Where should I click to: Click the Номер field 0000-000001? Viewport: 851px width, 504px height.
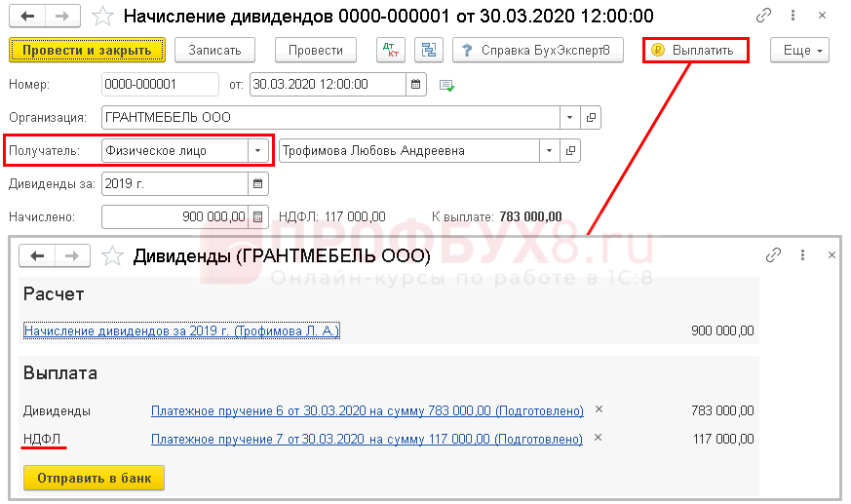tap(160, 84)
